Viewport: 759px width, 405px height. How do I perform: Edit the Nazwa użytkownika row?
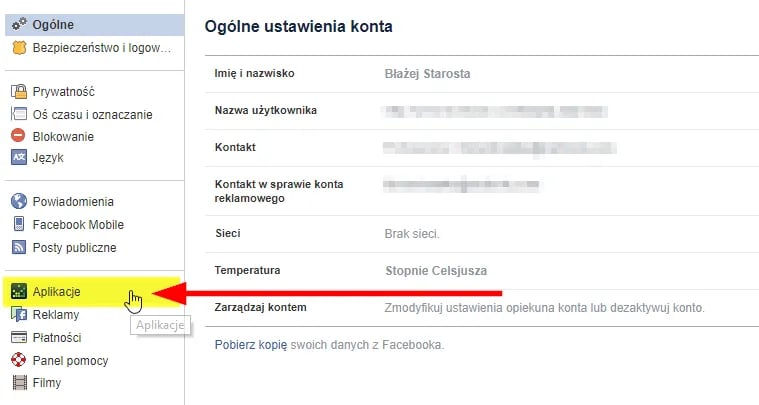tap(460, 110)
